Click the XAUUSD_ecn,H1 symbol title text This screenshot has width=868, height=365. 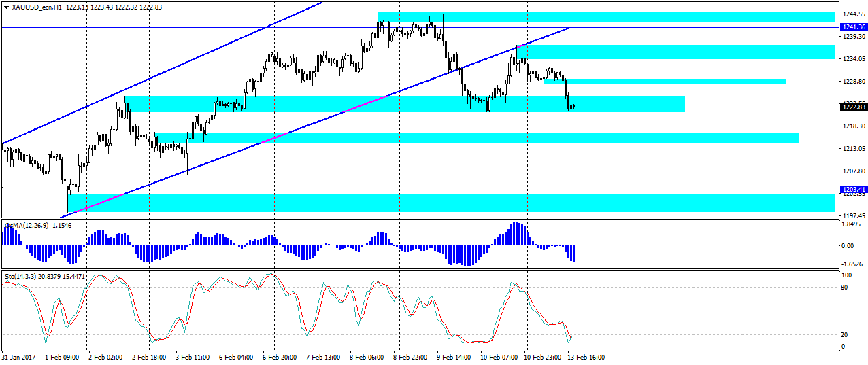tap(34, 7)
